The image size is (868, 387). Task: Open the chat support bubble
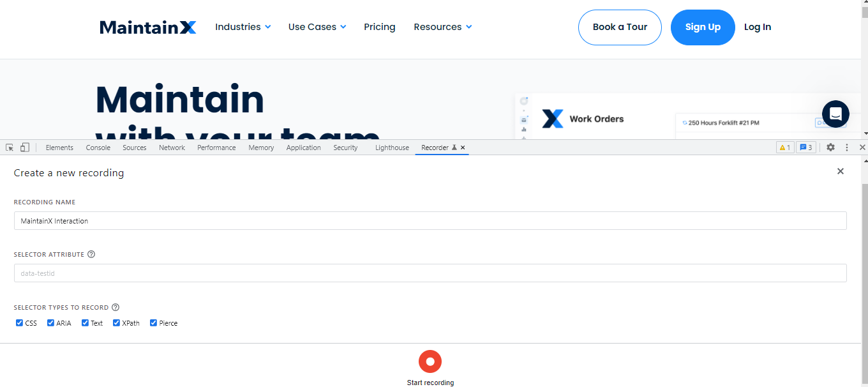point(835,114)
